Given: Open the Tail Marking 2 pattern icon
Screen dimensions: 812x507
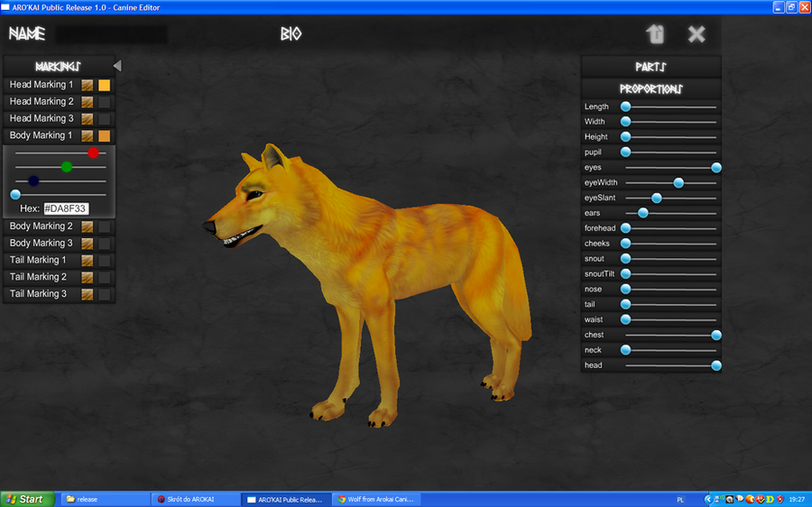Looking at the screenshot, I should [87, 277].
